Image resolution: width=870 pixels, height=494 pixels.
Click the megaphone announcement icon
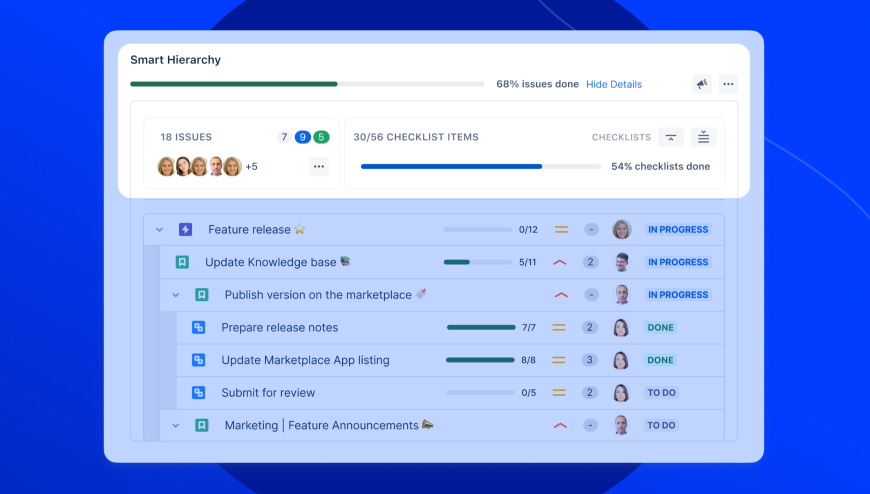coord(702,84)
